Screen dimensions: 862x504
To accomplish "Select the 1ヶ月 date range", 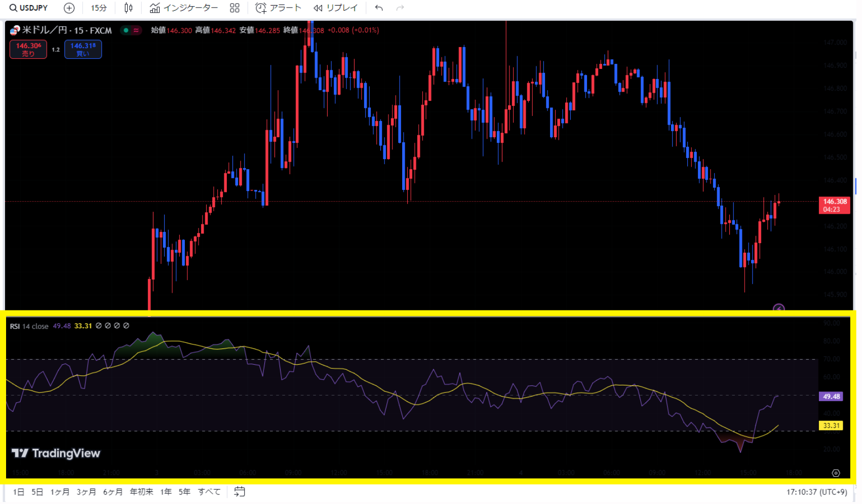I will 60,492.
